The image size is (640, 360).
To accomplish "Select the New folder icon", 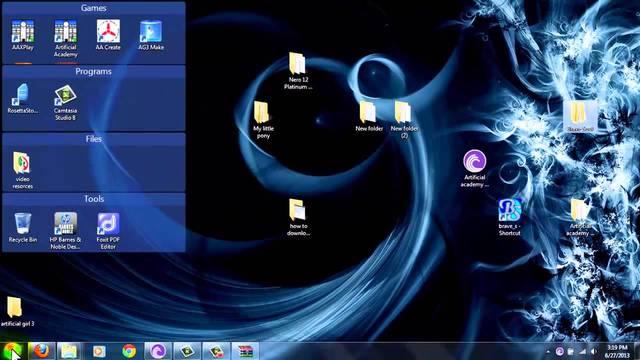I will point(369,116).
